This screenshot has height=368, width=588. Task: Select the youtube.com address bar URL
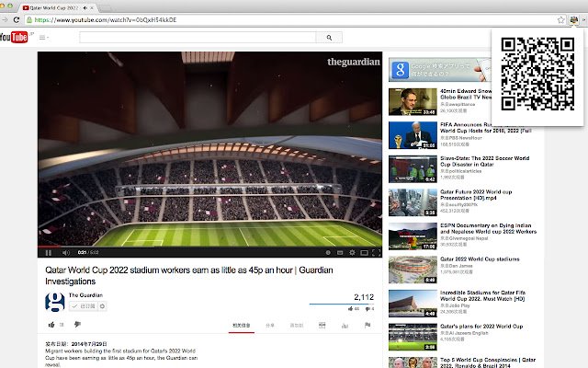click(106, 20)
